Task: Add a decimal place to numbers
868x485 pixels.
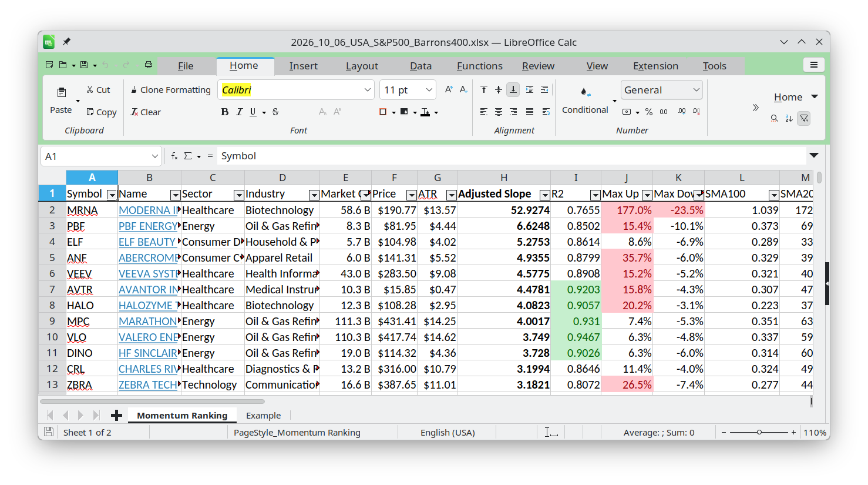Action: (681, 112)
